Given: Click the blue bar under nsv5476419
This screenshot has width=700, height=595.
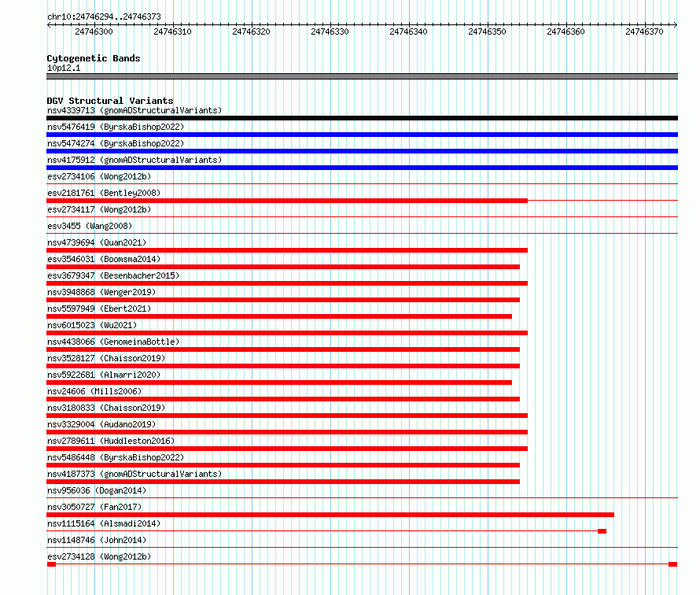Looking at the screenshot, I should coord(362,135).
